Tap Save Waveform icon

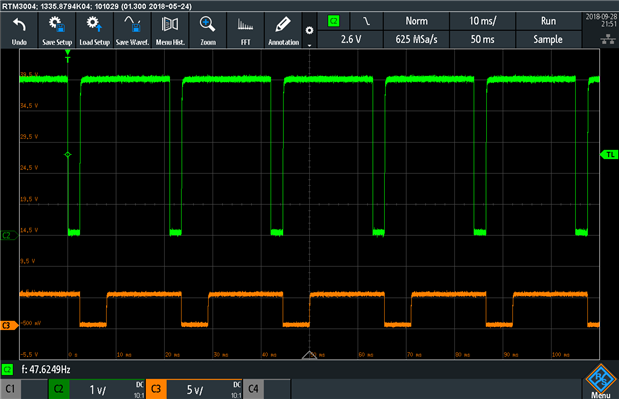point(132,30)
